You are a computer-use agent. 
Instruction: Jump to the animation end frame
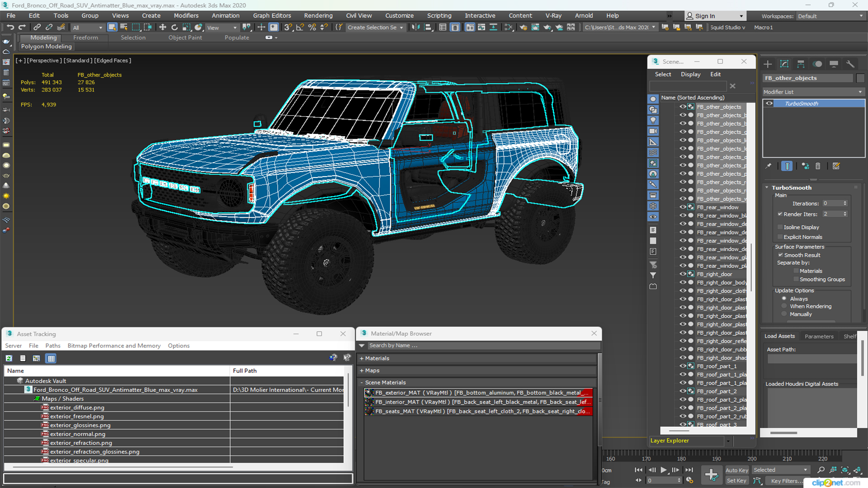(x=689, y=470)
